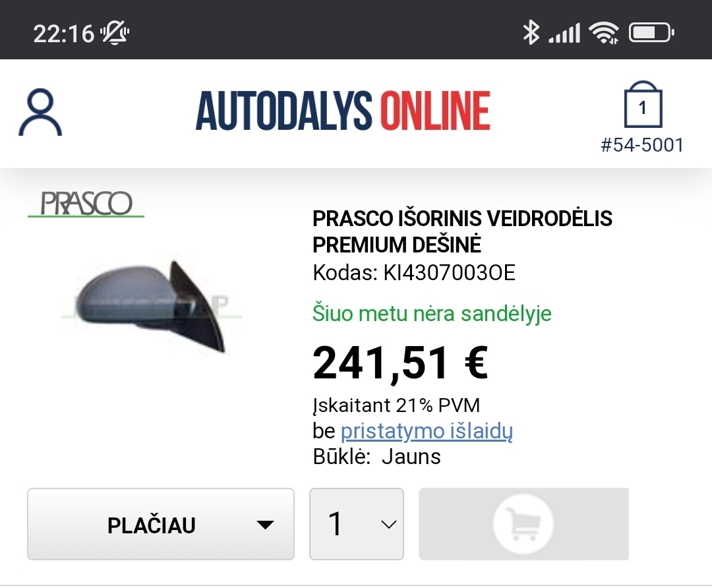Image resolution: width=712 pixels, height=588 pixels.
Task: Click the price 241,51 €
Action: (x=401, y=363)
